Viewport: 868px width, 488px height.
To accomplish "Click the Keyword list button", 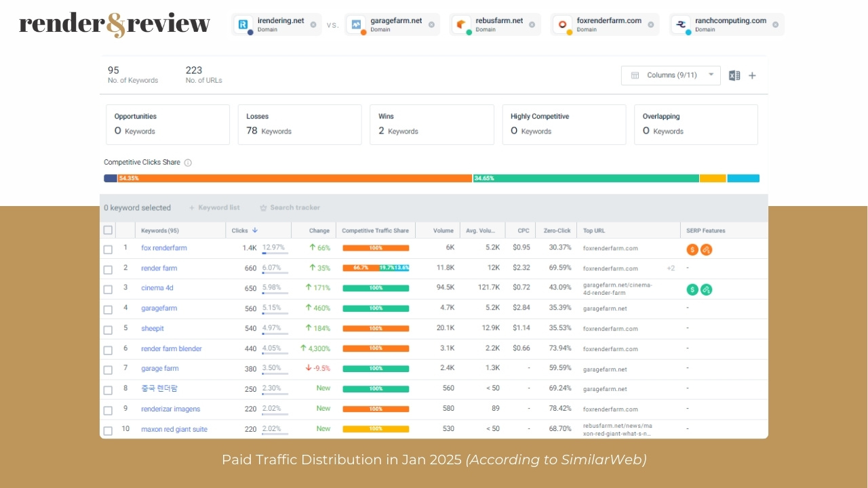I will click(x=214, y=208).
